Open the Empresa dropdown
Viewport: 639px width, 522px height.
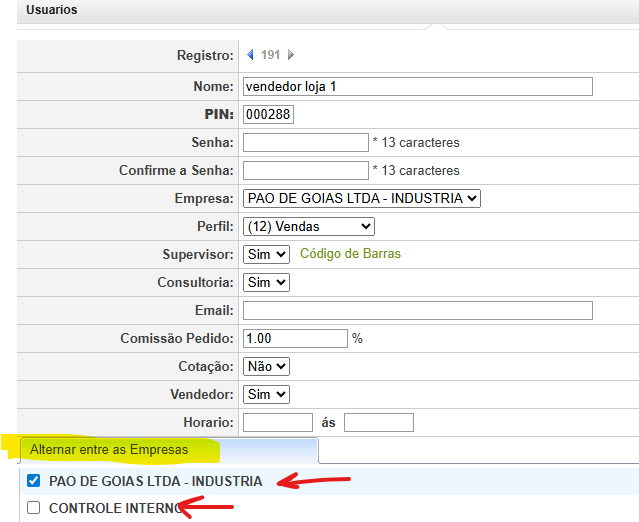361,198
